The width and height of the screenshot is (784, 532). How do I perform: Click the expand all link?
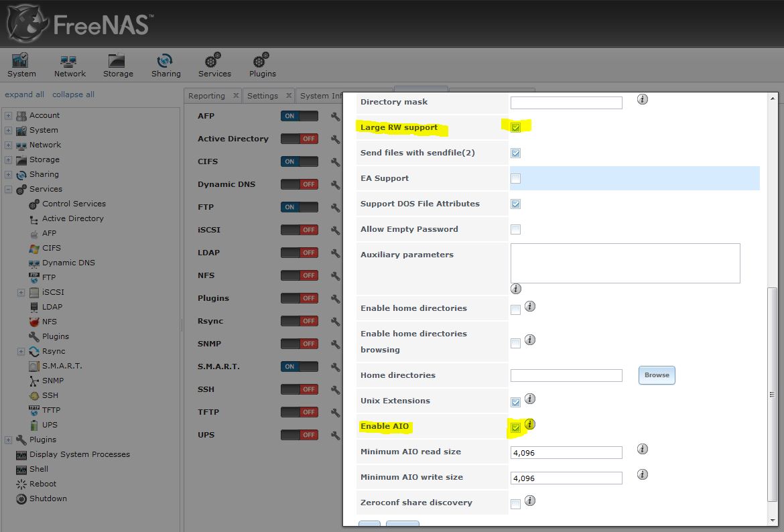[25, 94]
